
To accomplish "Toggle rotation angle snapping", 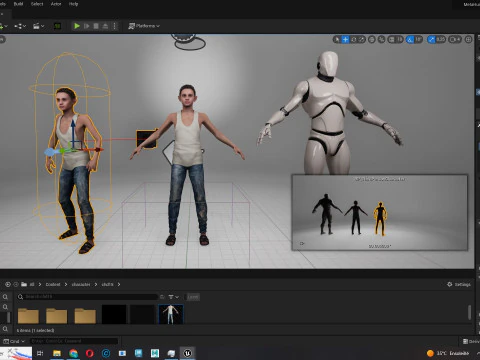I will 410,40.
